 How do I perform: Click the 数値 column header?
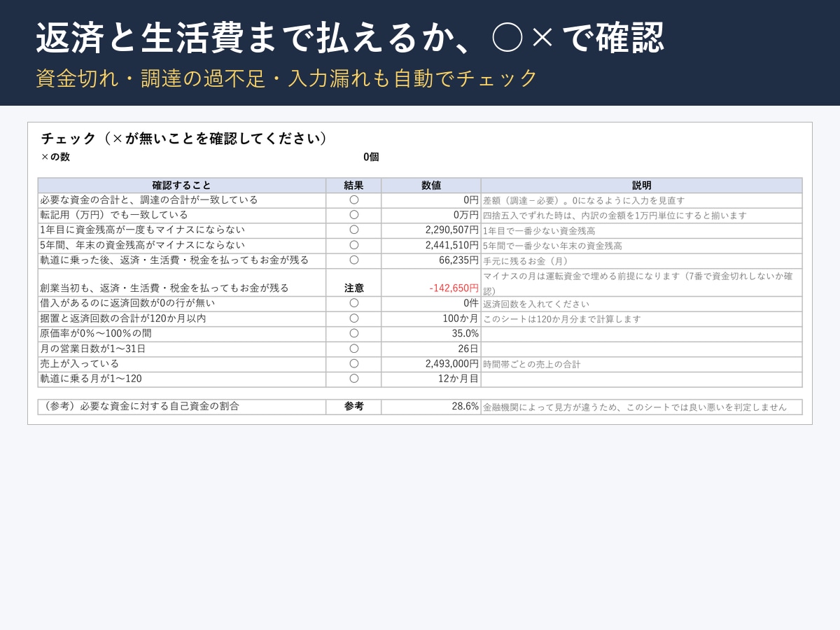coord(431,185)
